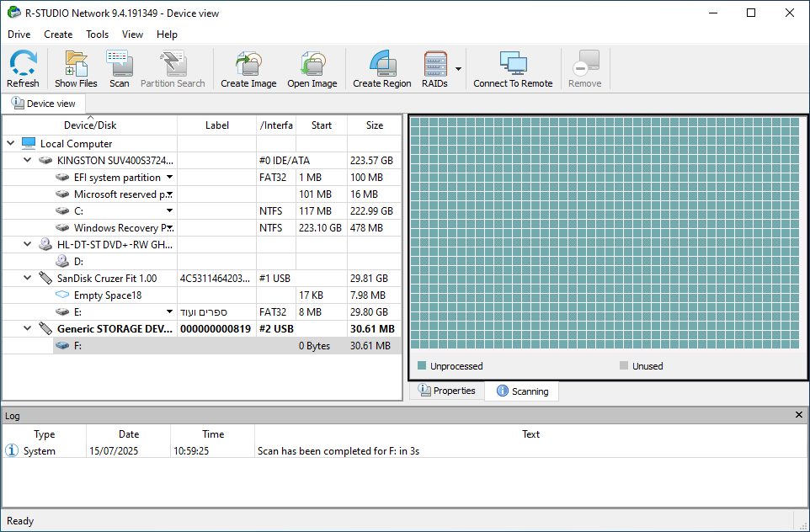
Task: Switch to the Device view tab
Action: click(x=44, y=104)
